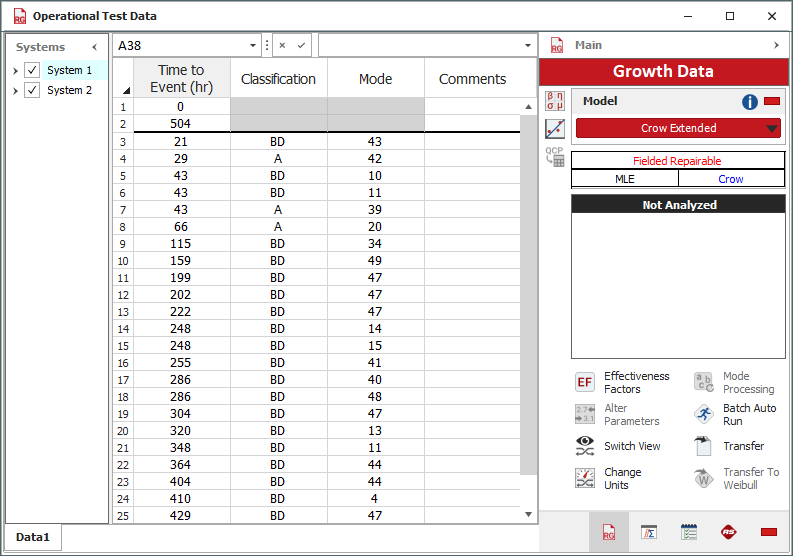Switch to the Data1 sheet tab
The width and height of the screenshot is (793, 556).
coord(32,537)
